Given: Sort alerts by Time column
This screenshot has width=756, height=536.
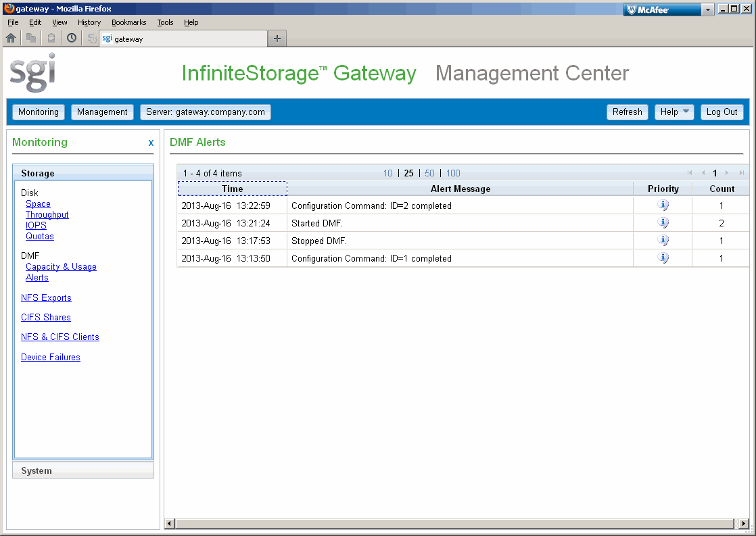Looking at the screenshot, I should (x=233, y=189).
